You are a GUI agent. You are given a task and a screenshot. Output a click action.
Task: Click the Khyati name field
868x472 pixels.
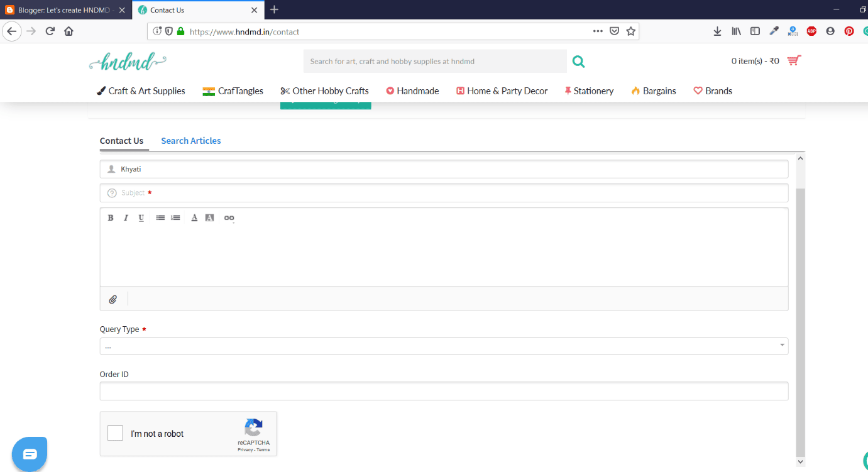[444, 169]
